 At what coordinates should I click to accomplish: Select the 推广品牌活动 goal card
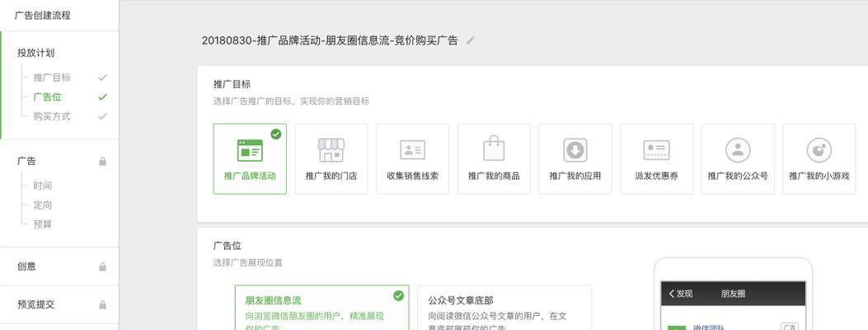point(250,159)
